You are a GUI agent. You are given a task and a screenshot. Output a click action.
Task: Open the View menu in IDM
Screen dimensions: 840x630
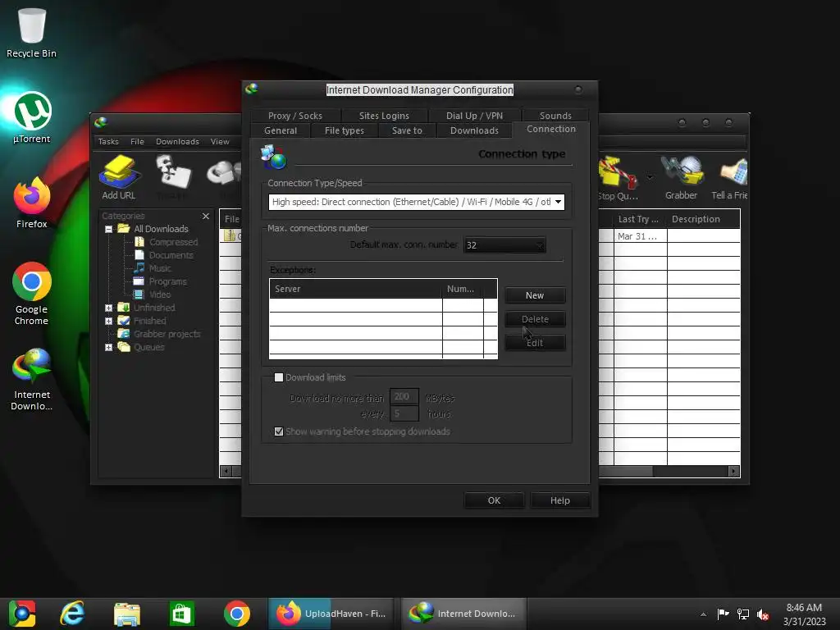click(x=220, y=141)
